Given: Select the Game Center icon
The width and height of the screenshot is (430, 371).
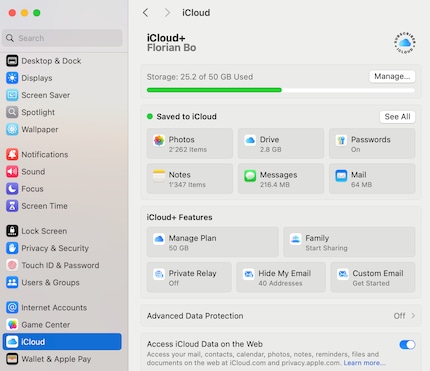Looking at the screenshot, I should [x=12, y=325].
